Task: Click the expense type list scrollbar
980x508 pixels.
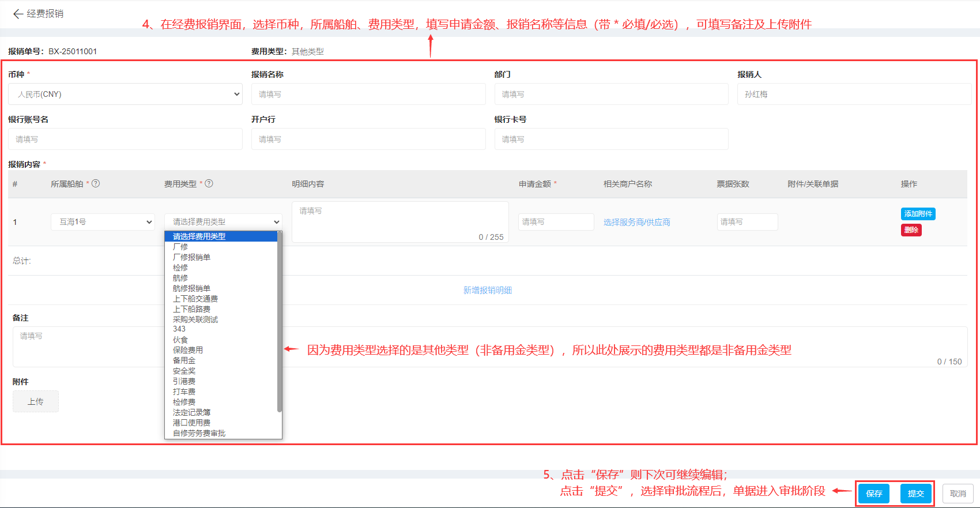Action: click(280, 322)
